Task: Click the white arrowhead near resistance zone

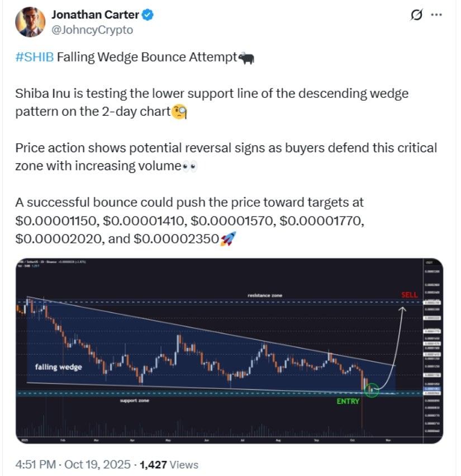Action: click(x=401, y=308)
